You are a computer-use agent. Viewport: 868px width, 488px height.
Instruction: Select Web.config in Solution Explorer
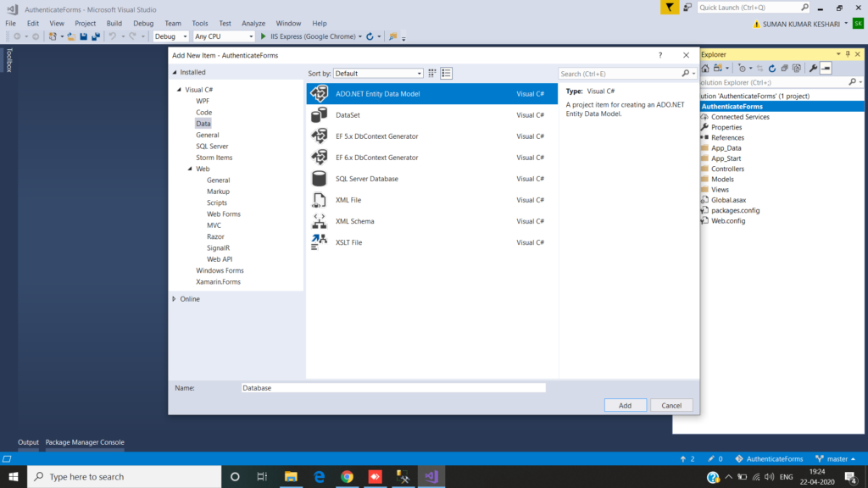coord(728,221)
